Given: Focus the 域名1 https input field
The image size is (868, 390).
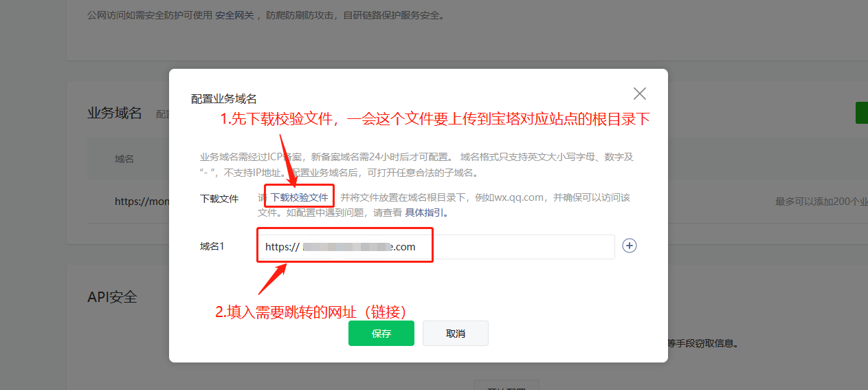Looking at the screenshot, I should [x=436, y=247].
